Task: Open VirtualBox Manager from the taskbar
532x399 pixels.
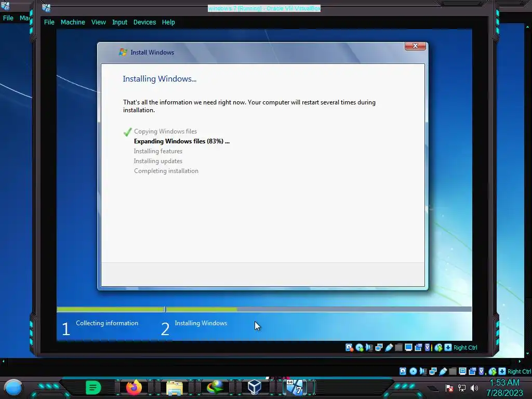Action: click(x=255, y=387)
